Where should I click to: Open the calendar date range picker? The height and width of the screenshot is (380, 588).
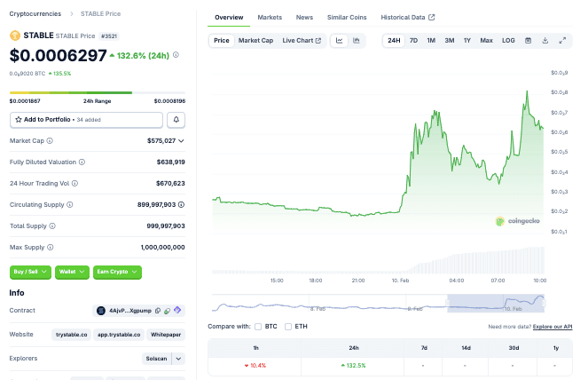(x=528, y=41)
